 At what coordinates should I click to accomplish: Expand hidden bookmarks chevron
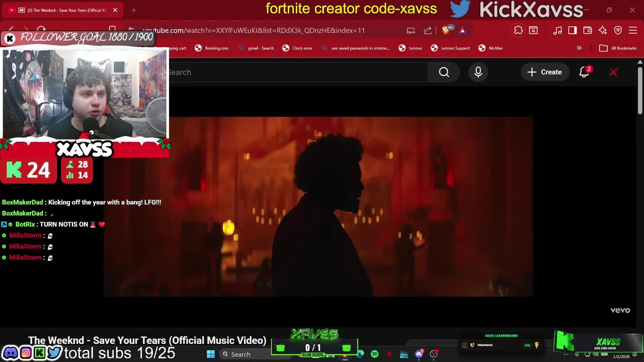click(579, 48)
